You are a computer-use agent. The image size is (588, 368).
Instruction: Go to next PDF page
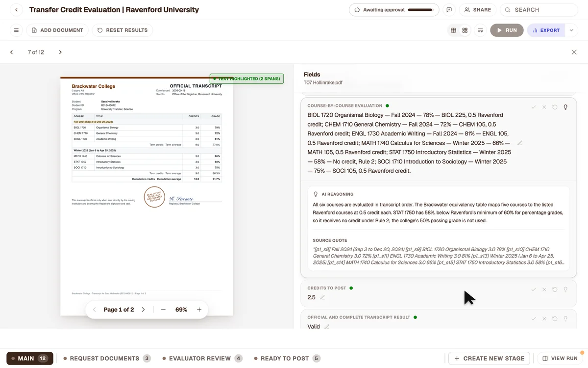click(x=143, y=310)
